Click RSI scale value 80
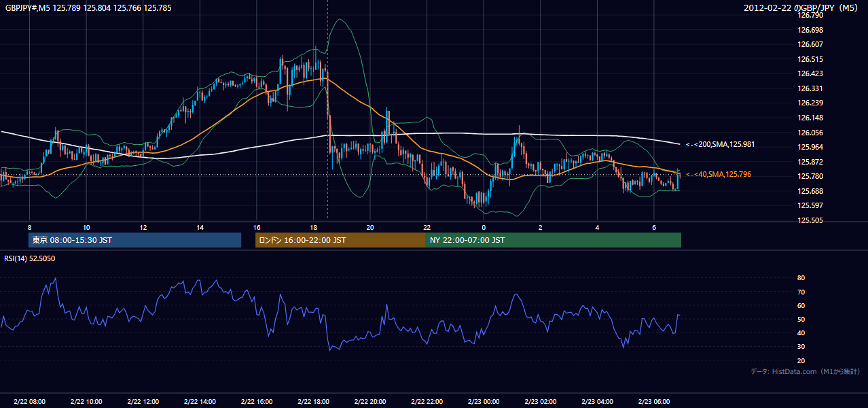 801,278
